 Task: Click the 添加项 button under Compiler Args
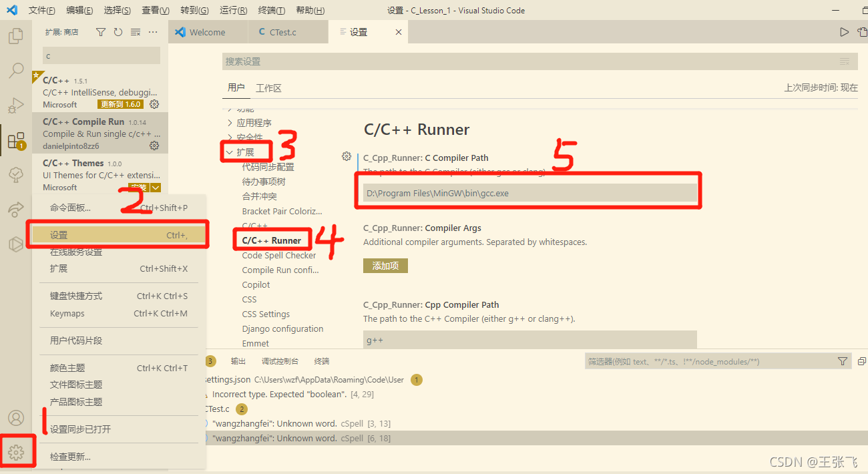coord(385,266)
